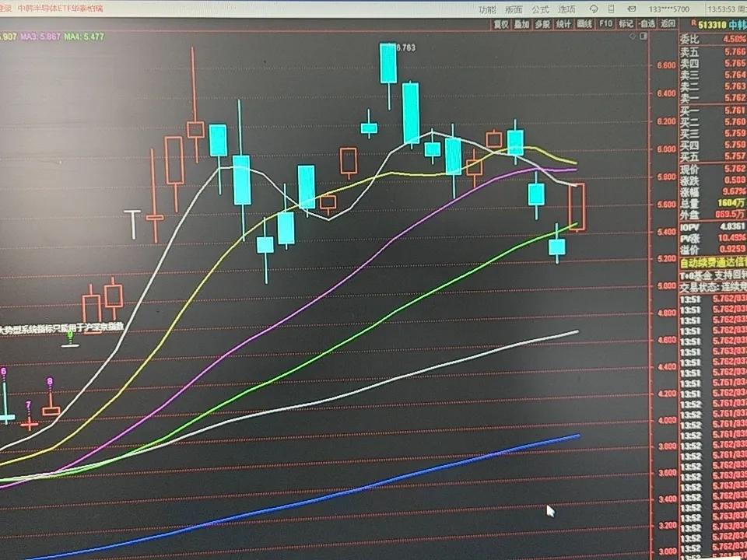Viewport: 747px width, 560px height.
Task: Open the 版面 menu
Action: [514, 9]
